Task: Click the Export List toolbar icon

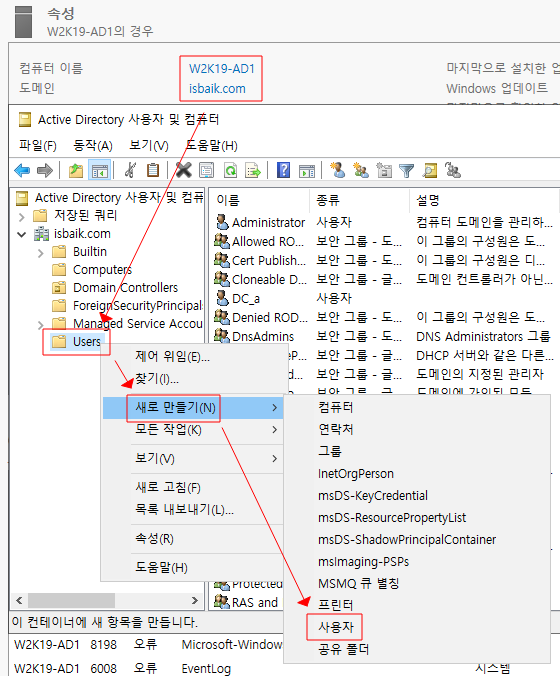Action: [x=253, y=171]
